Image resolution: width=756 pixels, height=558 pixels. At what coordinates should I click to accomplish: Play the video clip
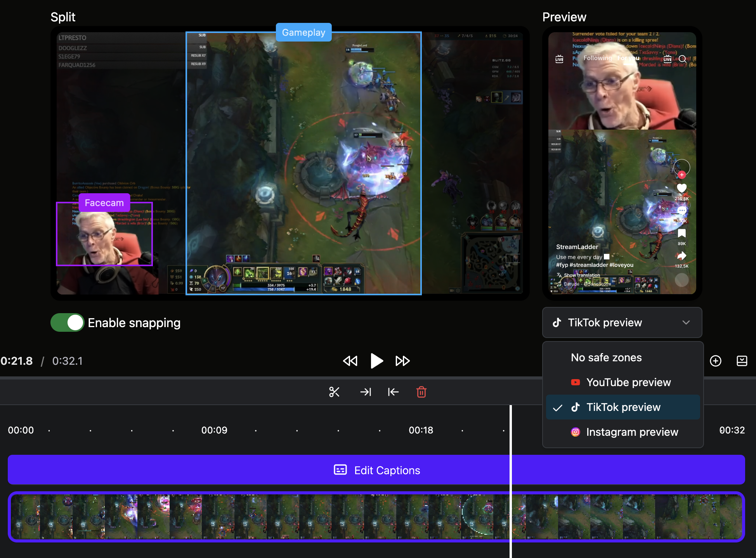tap(376, 361)
